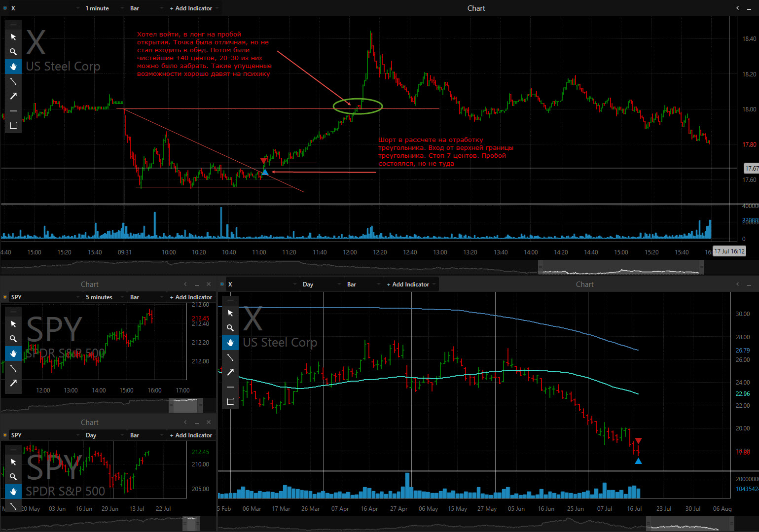759x532 pixels.
Task: Select the trend line tool in SPY 5 minutes chart
Action: 13,368
